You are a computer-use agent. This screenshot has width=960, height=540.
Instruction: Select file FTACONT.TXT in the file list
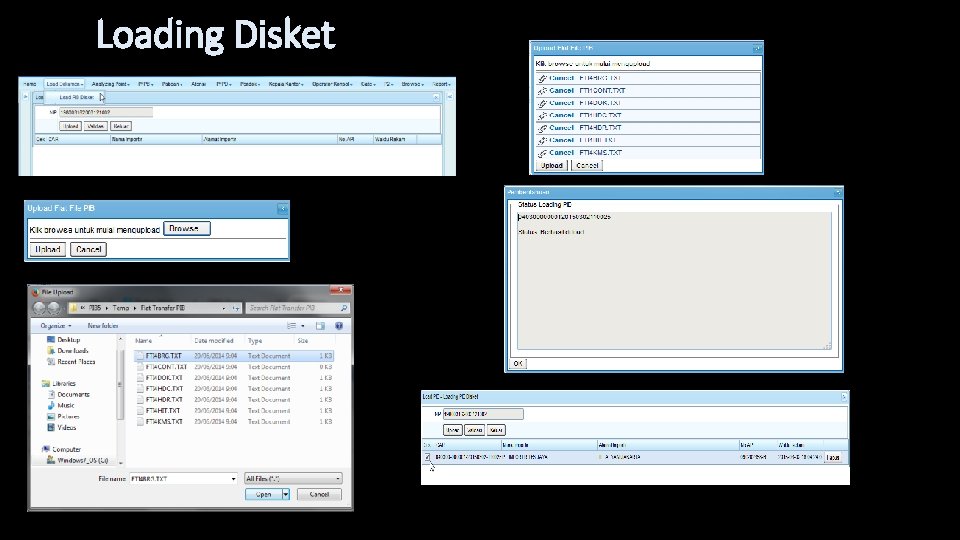(234, 367)
